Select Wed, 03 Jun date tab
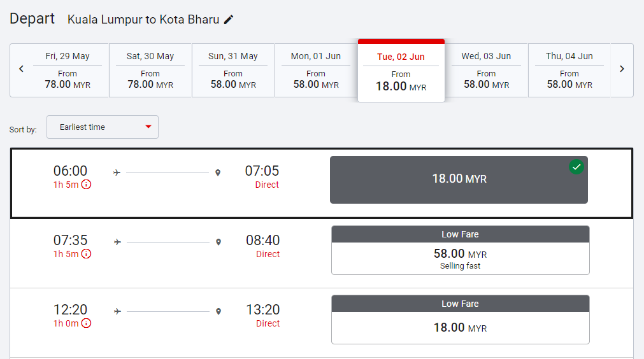 [x=486, y=70]
